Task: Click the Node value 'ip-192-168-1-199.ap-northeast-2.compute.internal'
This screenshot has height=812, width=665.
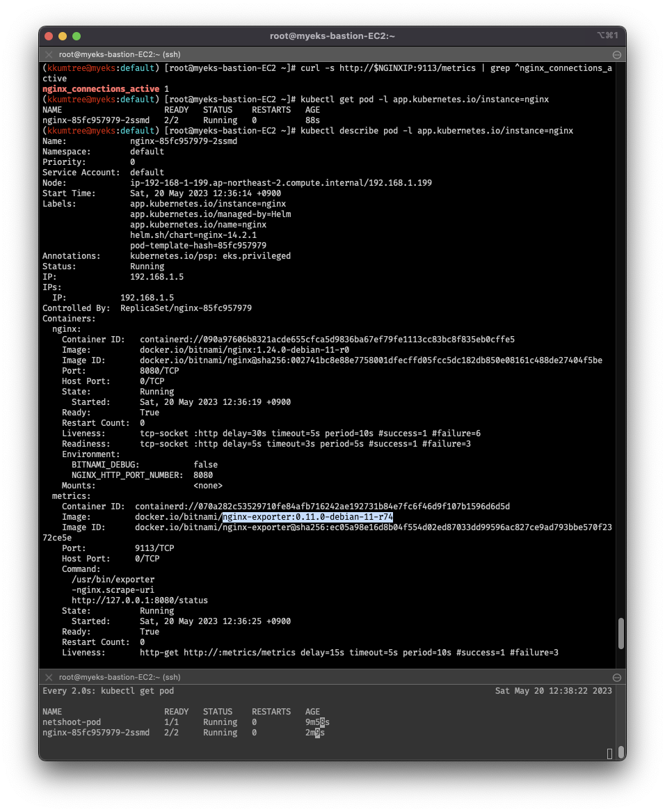Action: (x=246, y=183)
